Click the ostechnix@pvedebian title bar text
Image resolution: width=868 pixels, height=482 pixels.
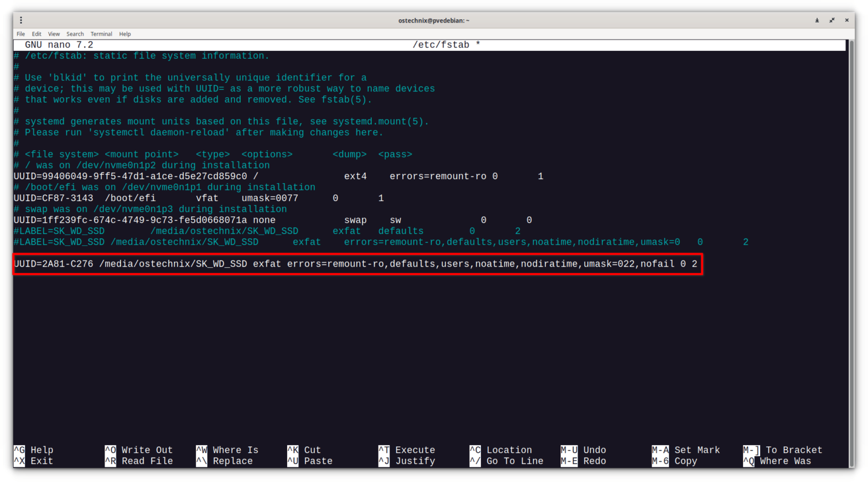pos(434,20)
